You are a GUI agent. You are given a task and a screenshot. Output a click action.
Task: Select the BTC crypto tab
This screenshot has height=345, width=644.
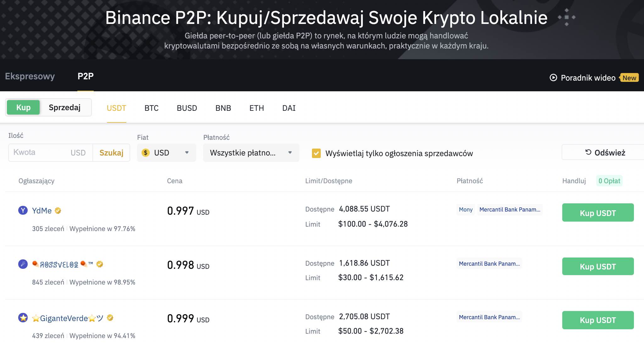[152, 108]
